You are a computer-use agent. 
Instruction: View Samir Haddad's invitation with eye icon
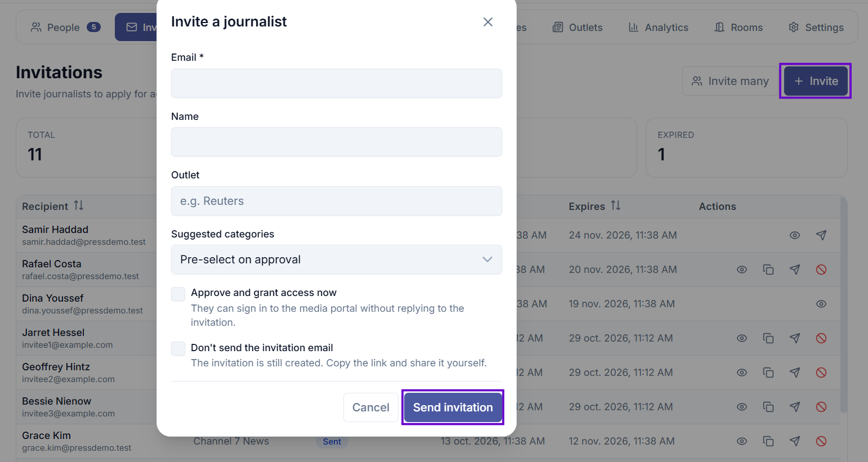click(795, 235)
